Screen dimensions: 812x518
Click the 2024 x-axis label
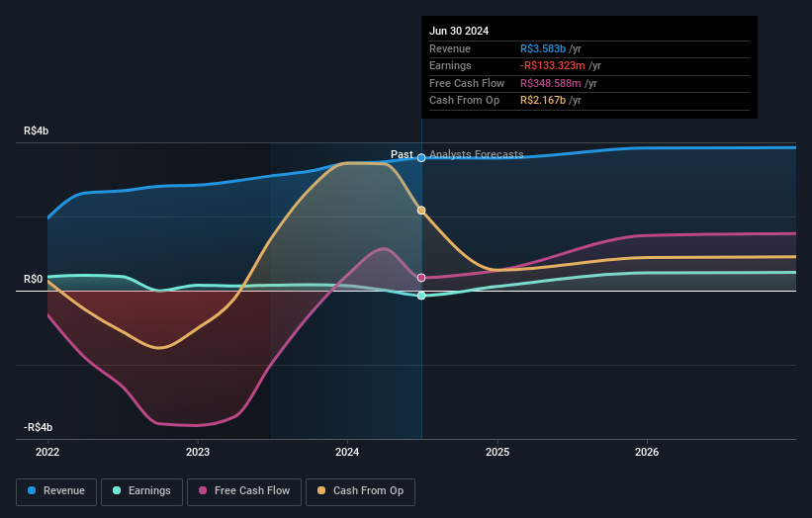coord(347,452)
